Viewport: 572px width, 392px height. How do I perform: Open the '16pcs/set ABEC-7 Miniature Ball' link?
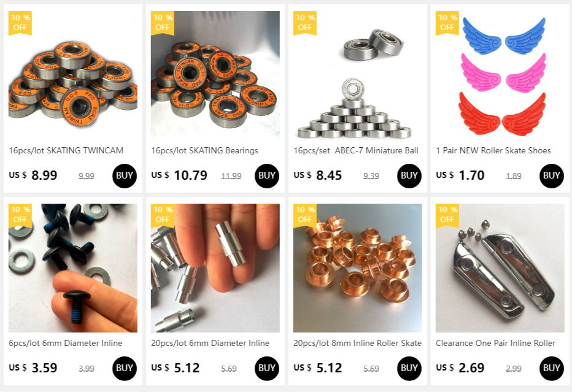click(x=356, y=150)
